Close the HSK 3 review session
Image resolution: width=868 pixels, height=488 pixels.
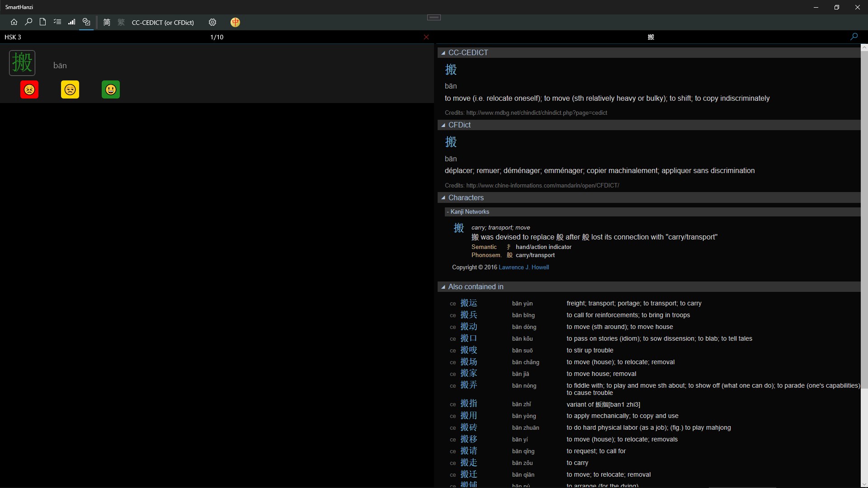coord(426,37)
